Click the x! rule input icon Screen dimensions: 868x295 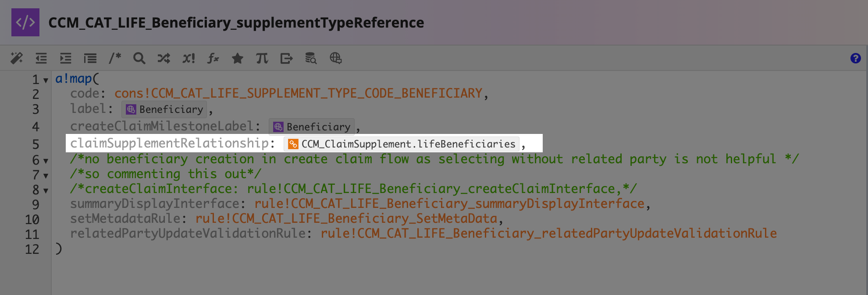click(189, 58)
